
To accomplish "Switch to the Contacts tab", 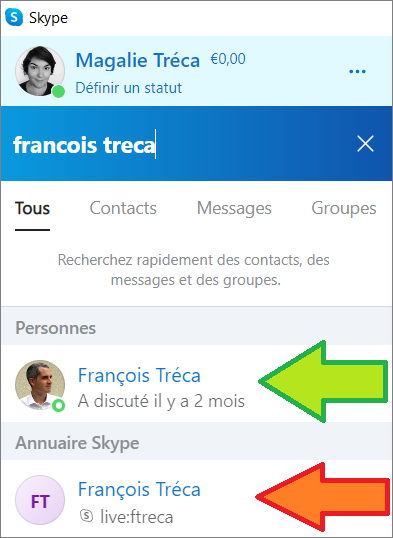I will [123, 208].
